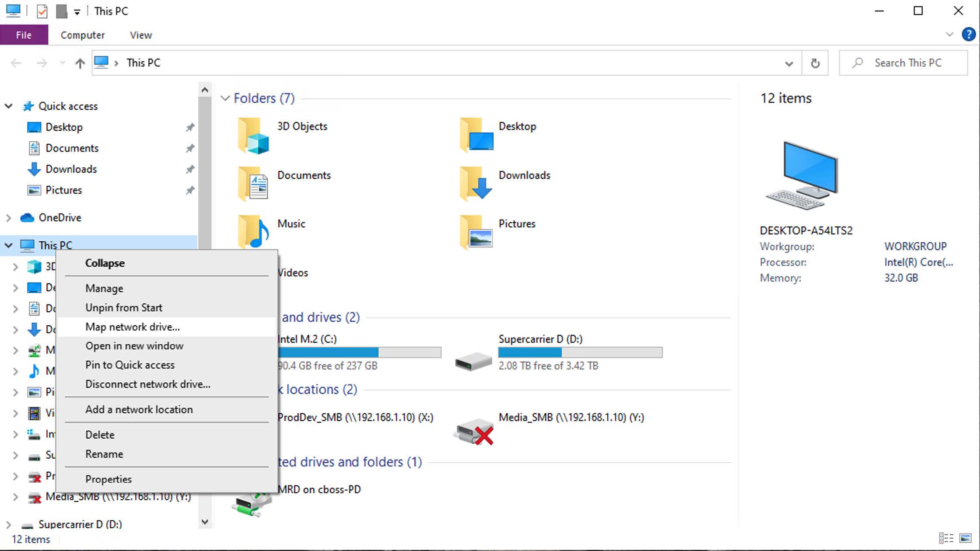The height and width of the screenshot is (551, 980).
Task: Click Intel M.2 (C:) capacity bar
Action: point(359,352)
